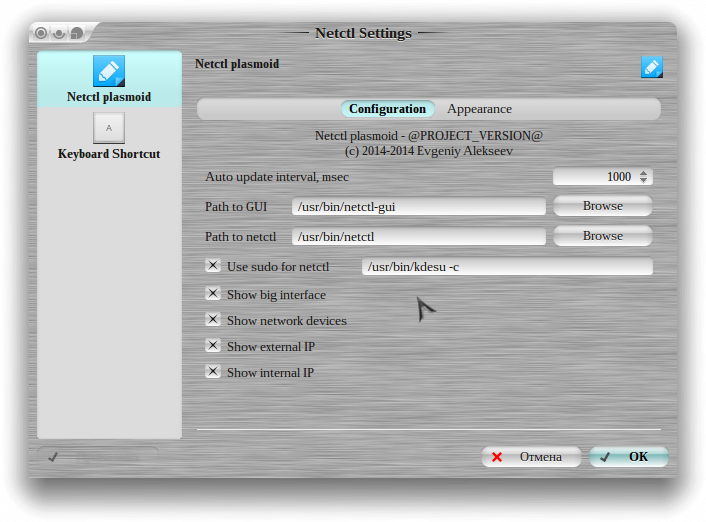
Task: Click the Path to GUI text field
Action: 418,207
